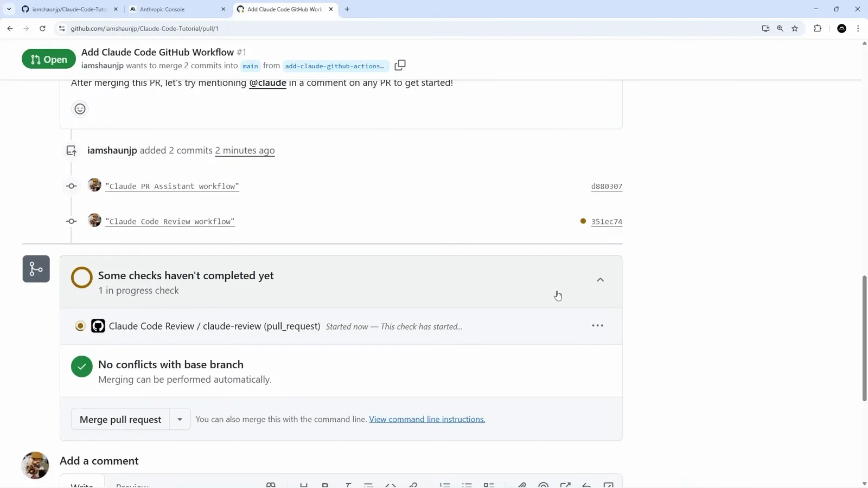This screenshot has width=868, height=488.
Task: Click the in-progress spinner icon of claude-review check
Action: point(80,326)
